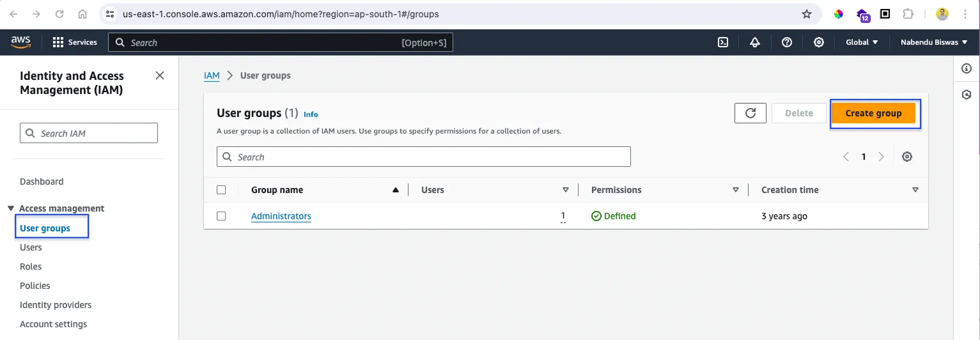The height and width of the screenshot is (340, 980).
Task: Sort by the Users column arrow
Action: 565,190
